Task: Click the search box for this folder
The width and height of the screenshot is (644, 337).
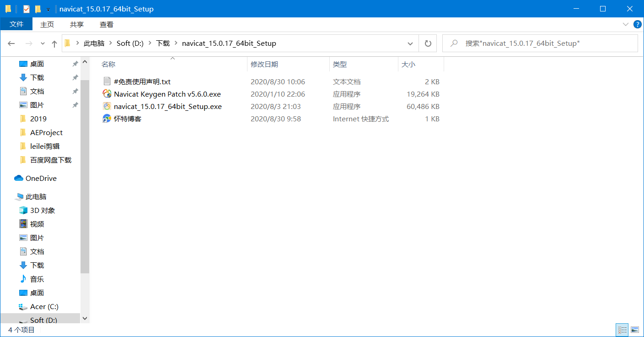Action: [x=540, y=43]
